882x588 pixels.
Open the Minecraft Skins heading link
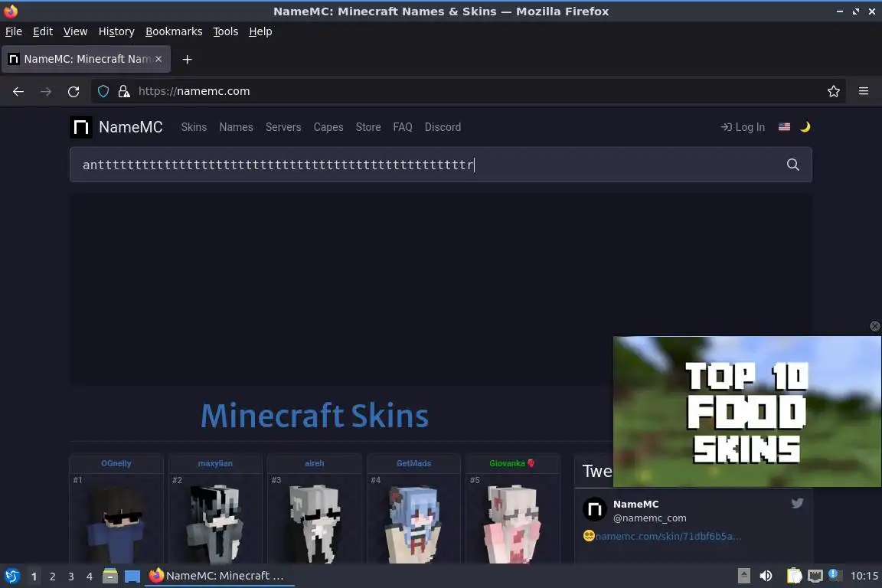pyautogui.click(x=315, y=415)
